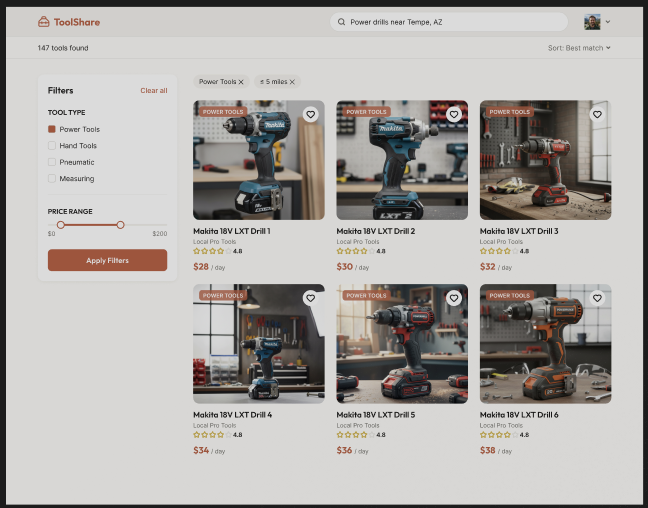Click the minimum price slider handle
This screenshot has width=648, height=508.
click(x=61, y=225)
